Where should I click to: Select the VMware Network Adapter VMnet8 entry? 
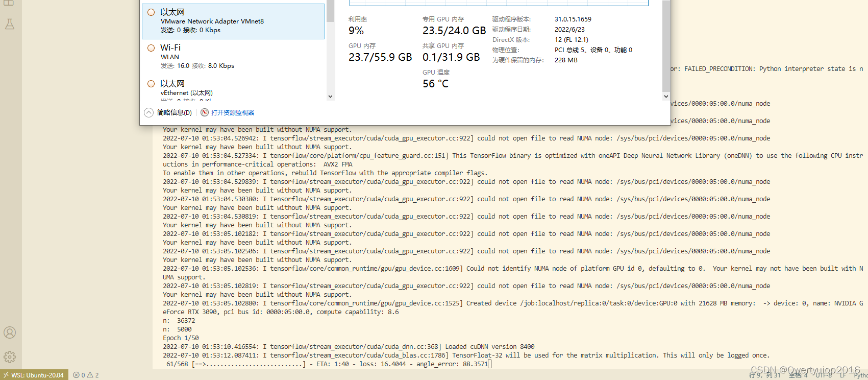tap(233, 21)
